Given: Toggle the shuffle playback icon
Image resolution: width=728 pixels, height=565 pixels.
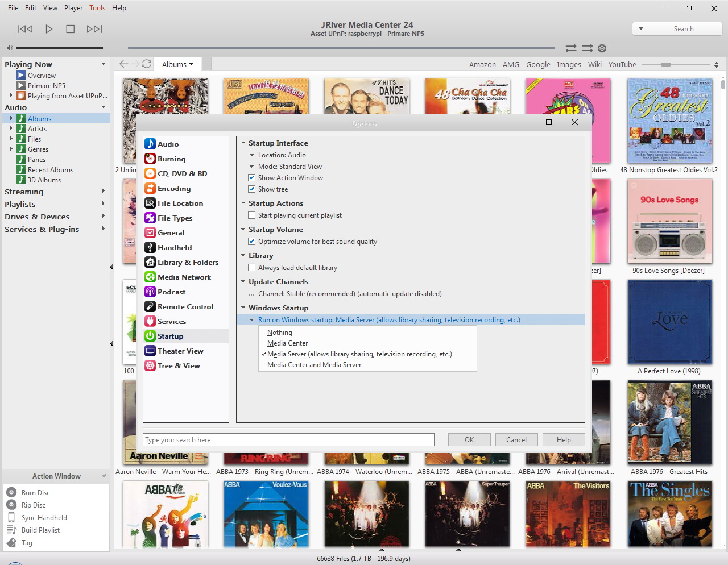Looking at the screenshot, I should pyautogui.click(x=587, y=48).
